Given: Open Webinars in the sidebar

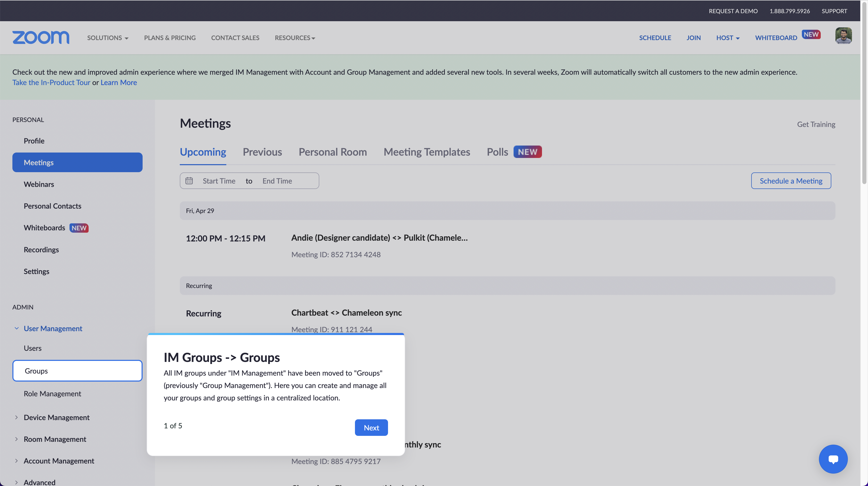Looking at the screenshot, I should [39, 184].
